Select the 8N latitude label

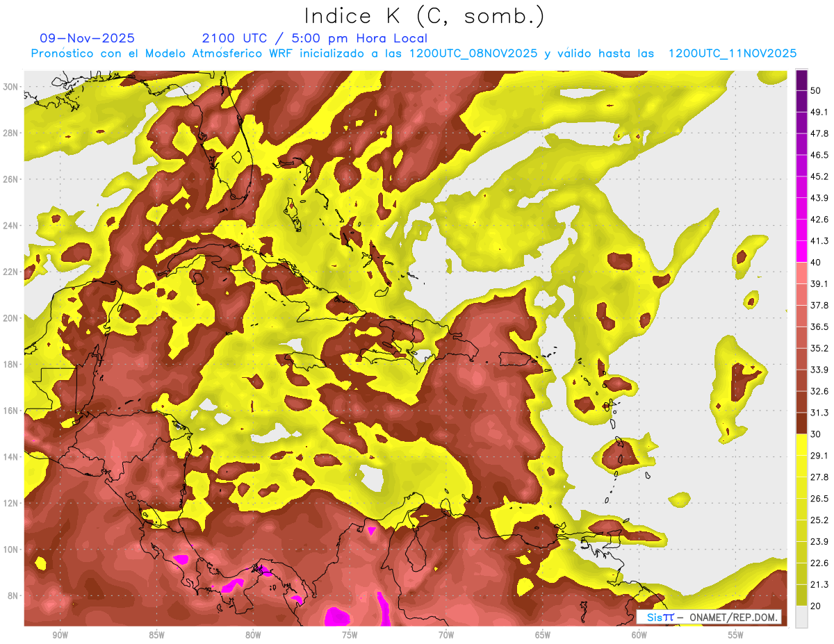pyautogui.click(x=13, y=595)
